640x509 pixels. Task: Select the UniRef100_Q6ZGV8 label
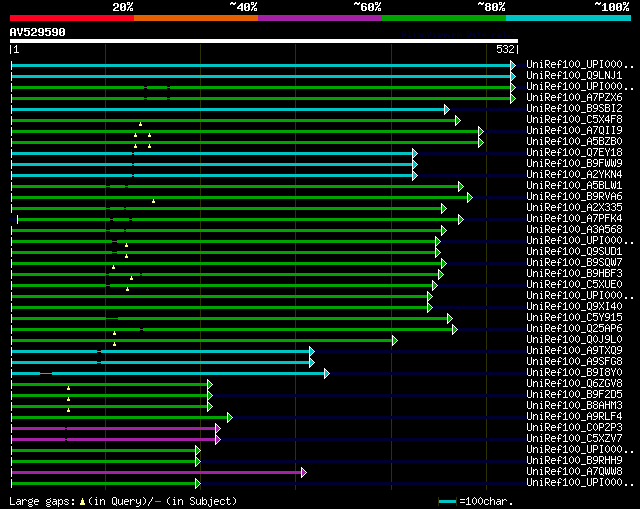[x=574, y=384]
